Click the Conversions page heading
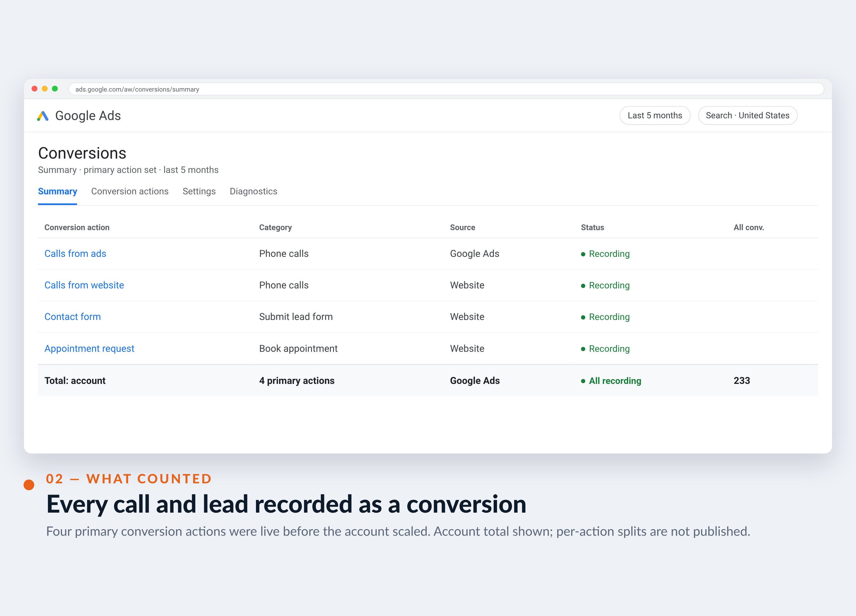This screenshot has width=856, height=616. (82, 153)
